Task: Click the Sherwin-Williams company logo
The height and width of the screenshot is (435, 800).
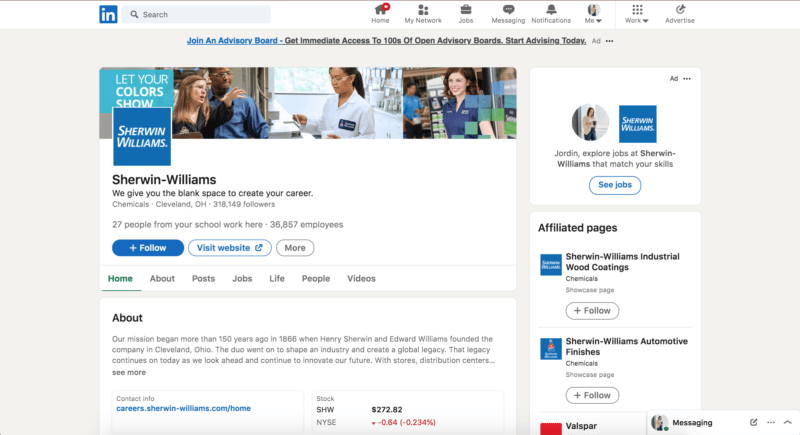Action: click(x=142, y=136)
